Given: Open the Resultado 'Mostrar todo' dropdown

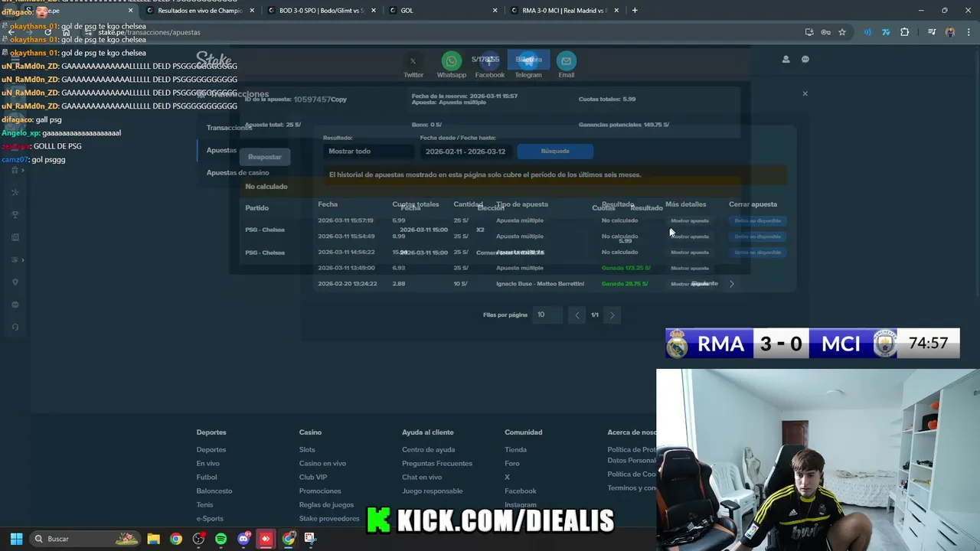Looking at the screenshot, I should pyautogui.click(x=368, y=152).
